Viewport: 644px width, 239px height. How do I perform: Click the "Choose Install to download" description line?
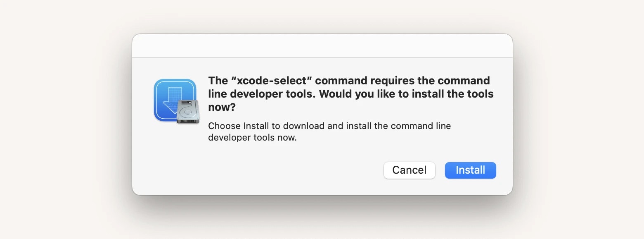(x=329, y=126)
